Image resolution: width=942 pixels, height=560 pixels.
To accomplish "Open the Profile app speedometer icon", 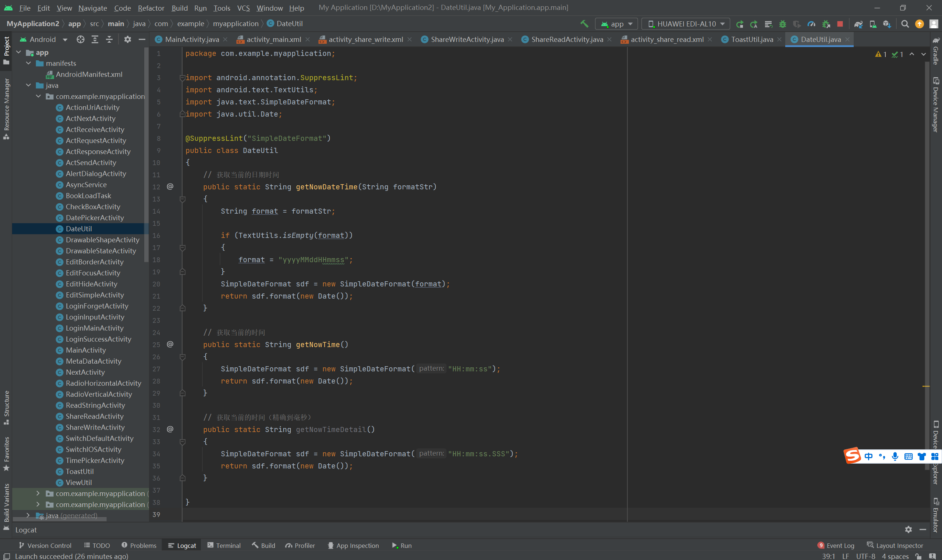I will pyautogui.click(x=811, y=24).
